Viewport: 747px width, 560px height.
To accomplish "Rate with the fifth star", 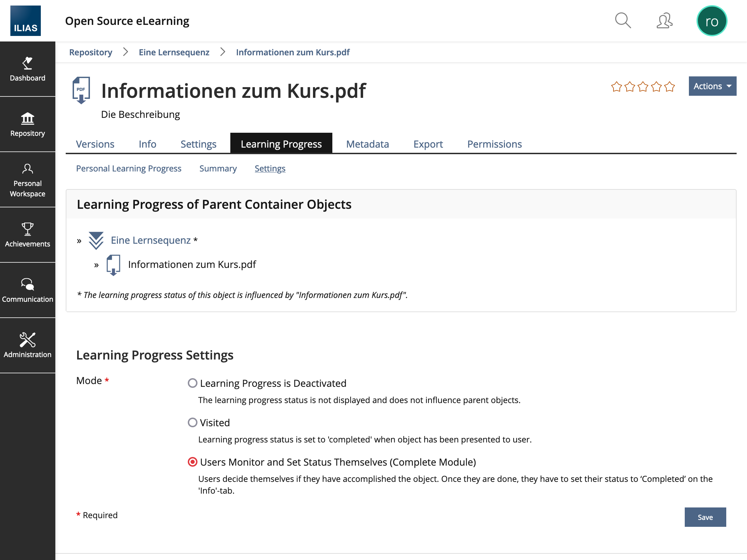I will tap(670, 86).
